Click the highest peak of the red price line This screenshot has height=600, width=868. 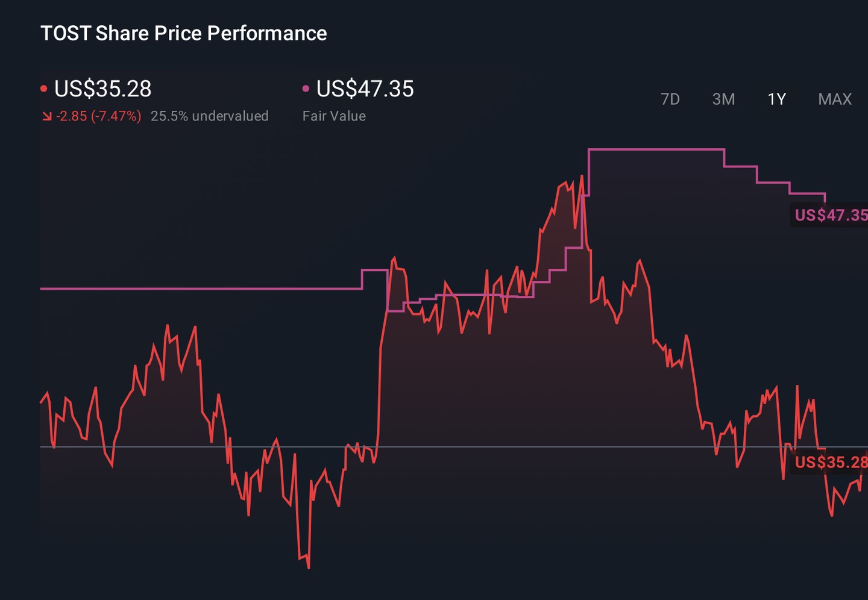point(582,177)
